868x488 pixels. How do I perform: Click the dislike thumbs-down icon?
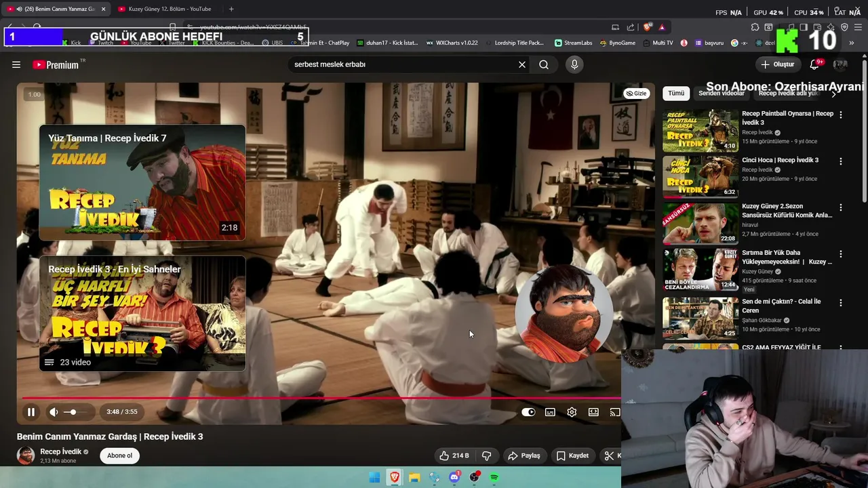coord(486,455)
